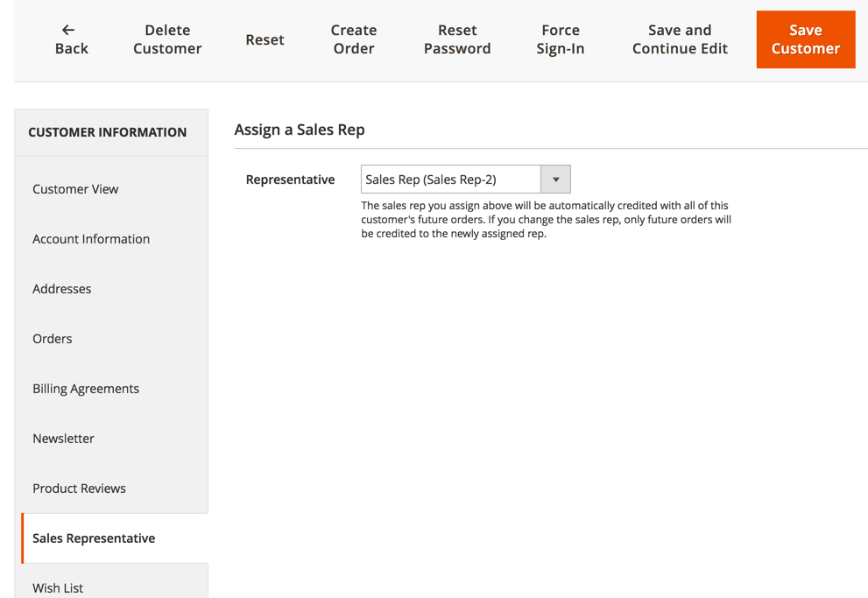This screenshot has width=868, height=598.
Task: Go to the Addresses tab
Action: click(62, 289)
